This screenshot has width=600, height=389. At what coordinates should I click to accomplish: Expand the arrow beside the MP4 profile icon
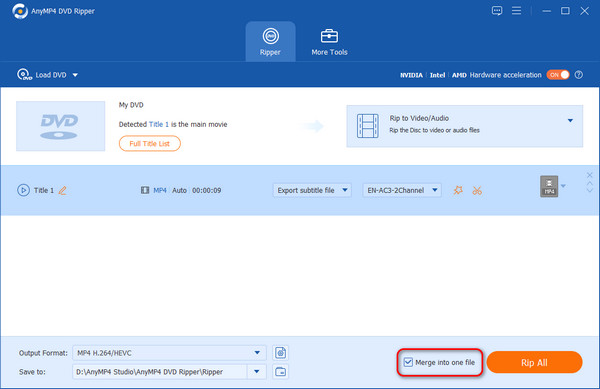563,186
